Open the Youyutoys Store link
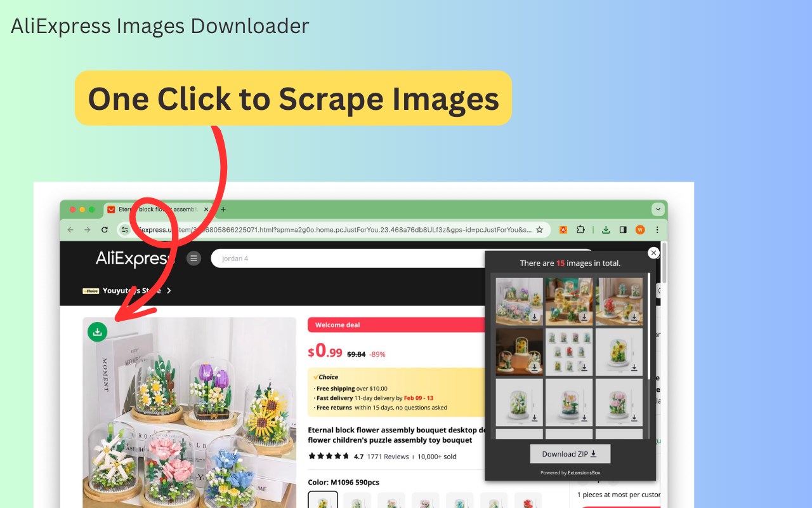Image resolution: width=812 pixels, height=508 pixels. tap(132, 290)
